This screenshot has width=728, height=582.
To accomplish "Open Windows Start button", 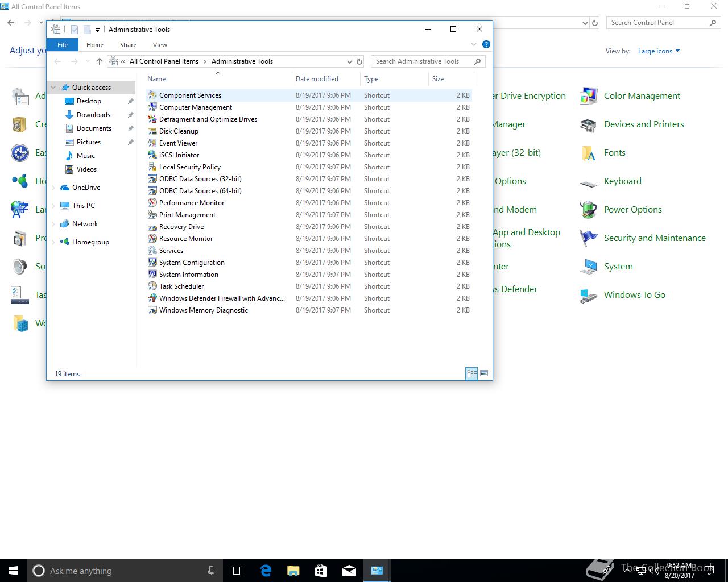I will pyautogui.click(x=14, y=571).
